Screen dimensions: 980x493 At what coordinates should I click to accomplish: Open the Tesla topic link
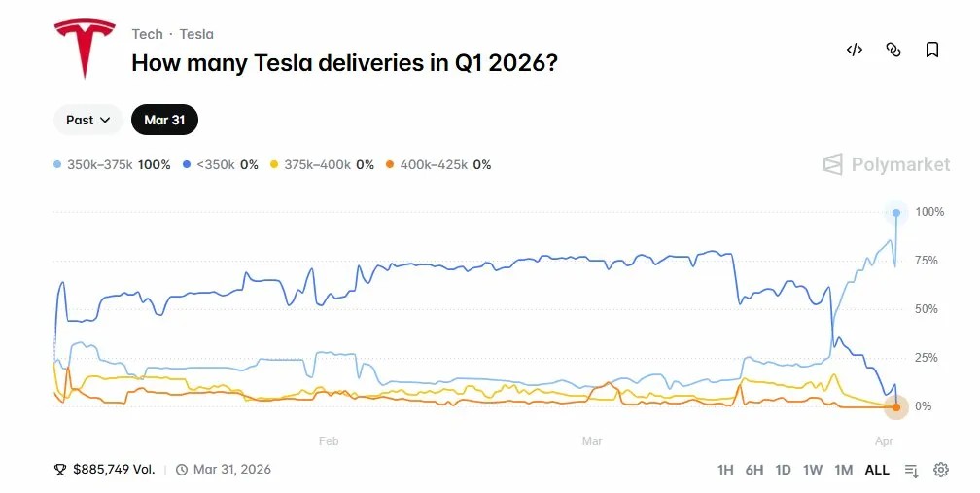pos(196,34)
